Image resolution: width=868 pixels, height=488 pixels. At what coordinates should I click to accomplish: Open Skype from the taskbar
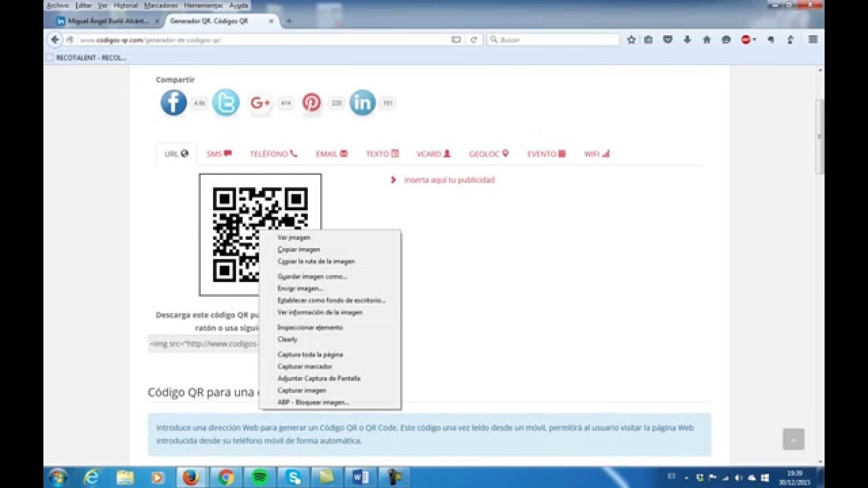(294, 477)
